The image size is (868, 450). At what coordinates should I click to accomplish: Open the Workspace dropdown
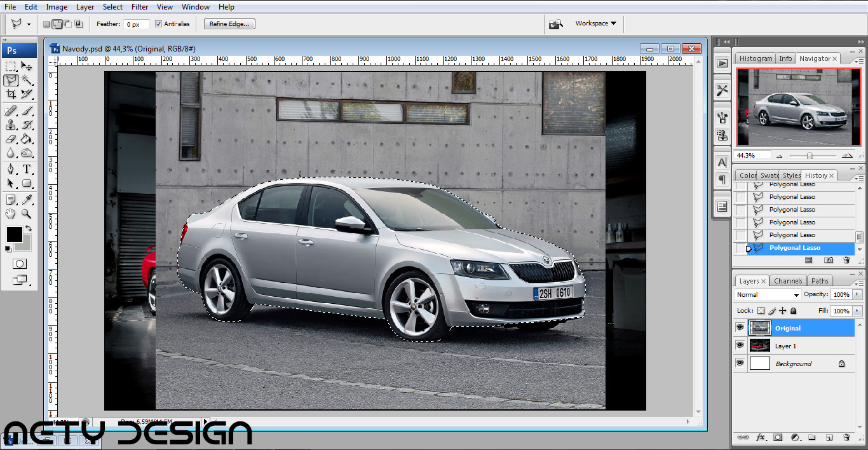coord(596,24)
